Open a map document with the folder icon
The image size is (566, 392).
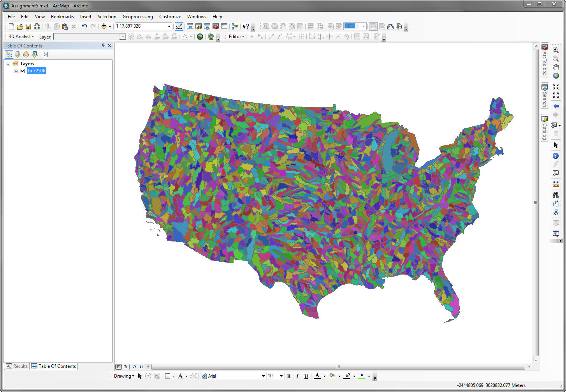click(19, 26)
